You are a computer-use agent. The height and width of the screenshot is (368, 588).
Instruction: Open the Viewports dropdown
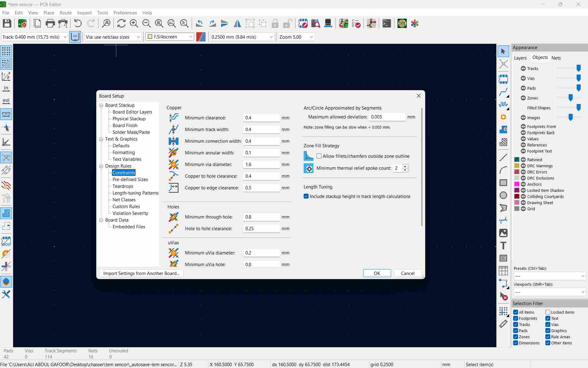click(549, 292)
